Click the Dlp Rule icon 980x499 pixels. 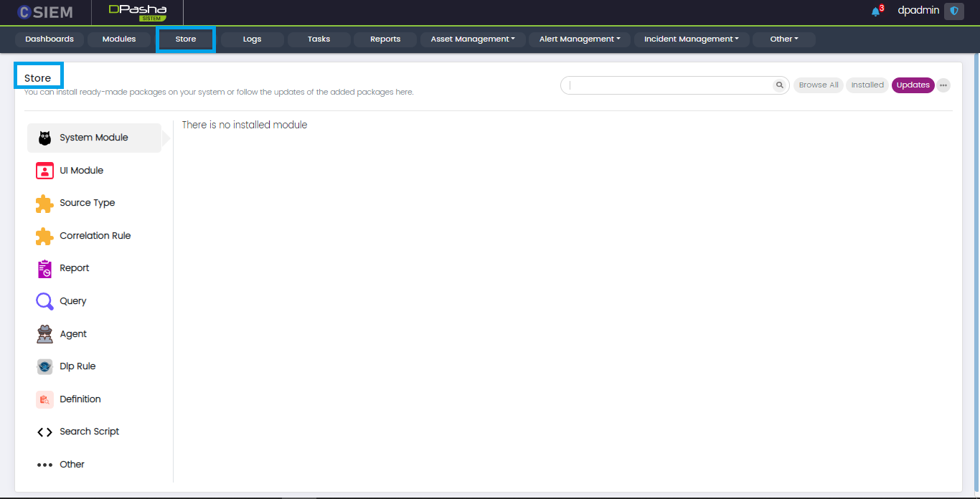tap(44, 367)
